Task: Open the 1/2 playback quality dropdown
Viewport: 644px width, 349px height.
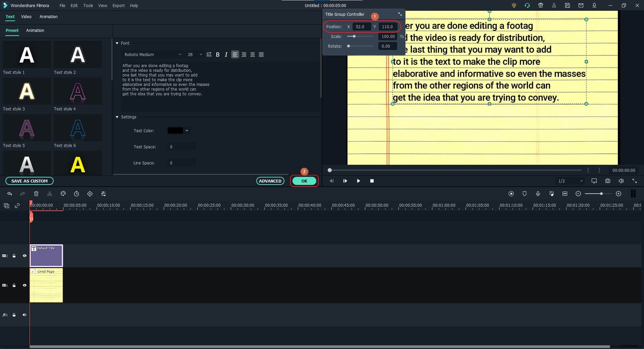Action: pos(570,181)
